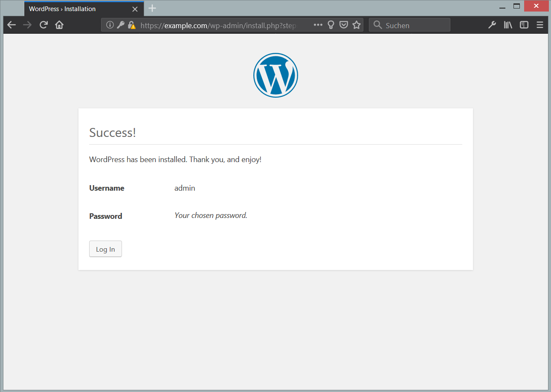The height and width of the screenshot is (392, 551).
Task: Open the page actions three-dot menu
Action: pos(318,25)
